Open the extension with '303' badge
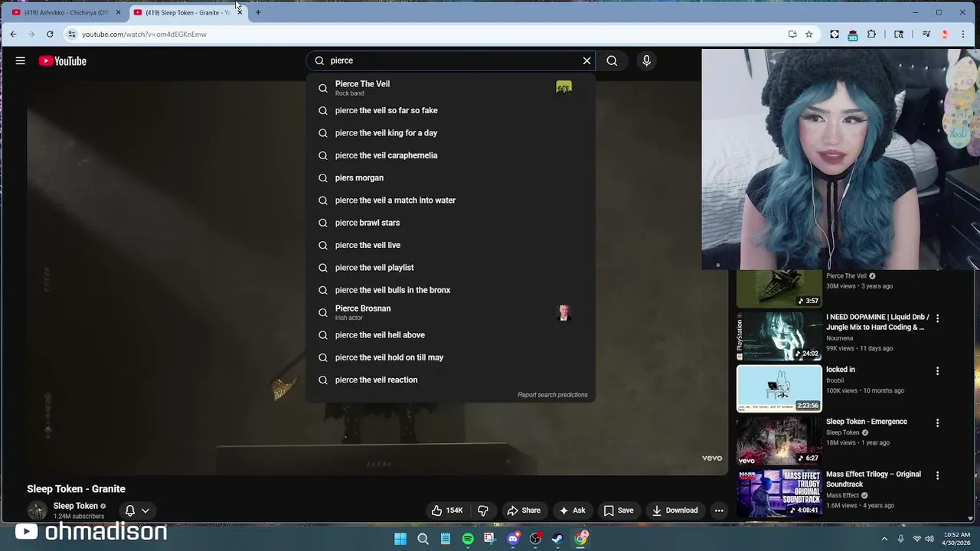This screenshot has width=980, height=551. (853, 34)
